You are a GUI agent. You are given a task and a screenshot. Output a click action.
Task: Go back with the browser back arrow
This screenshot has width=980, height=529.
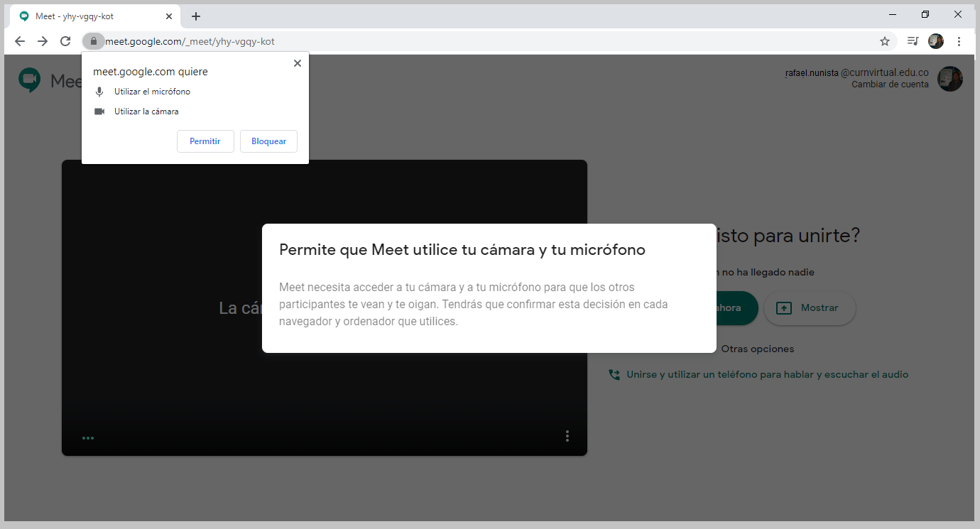pos(20,41)
